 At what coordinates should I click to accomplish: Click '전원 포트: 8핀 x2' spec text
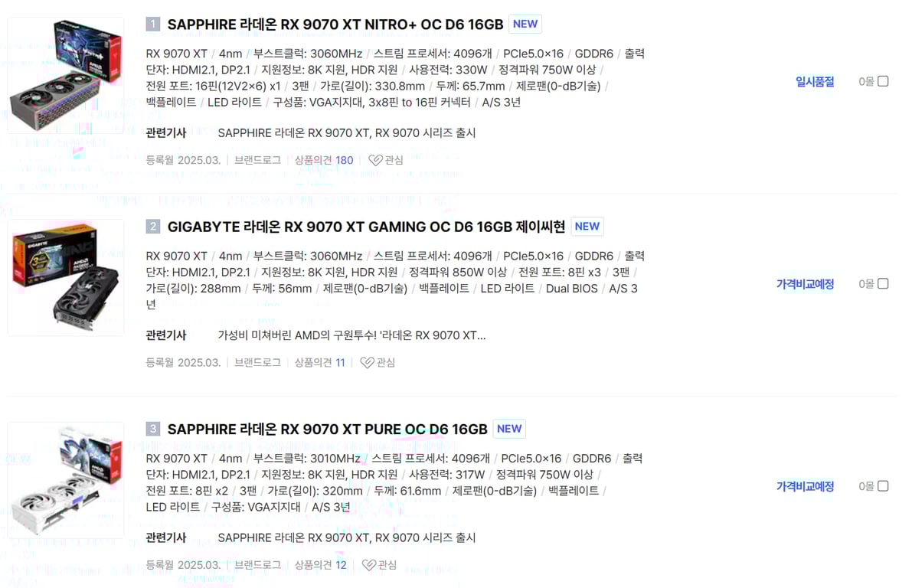187,491
